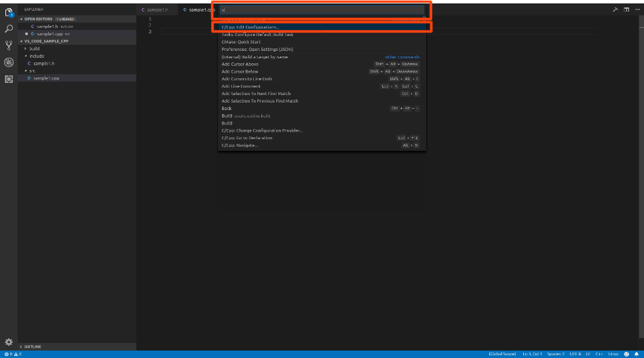Image resolution: width=644 pixels, height=358 pixels.
Task: Click C++ icon of sample1.cpp in src folder
Action: (x=29, y=78)
